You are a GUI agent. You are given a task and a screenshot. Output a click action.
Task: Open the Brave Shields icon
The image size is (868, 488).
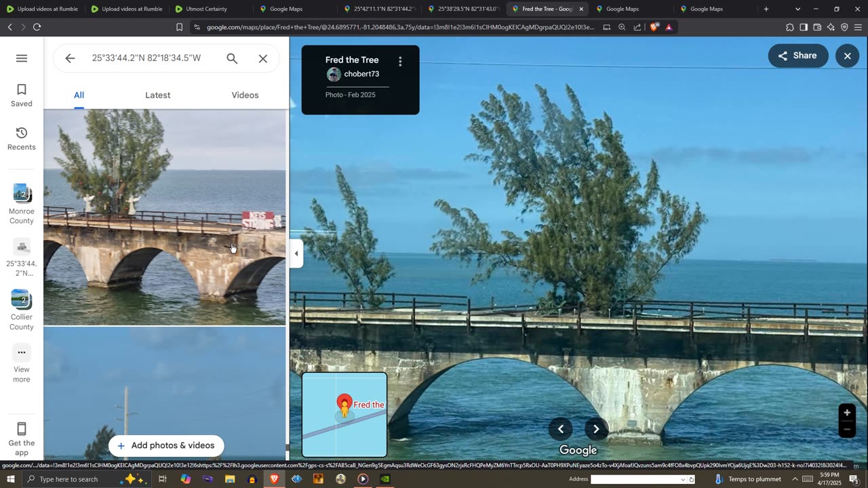(654, 27)
